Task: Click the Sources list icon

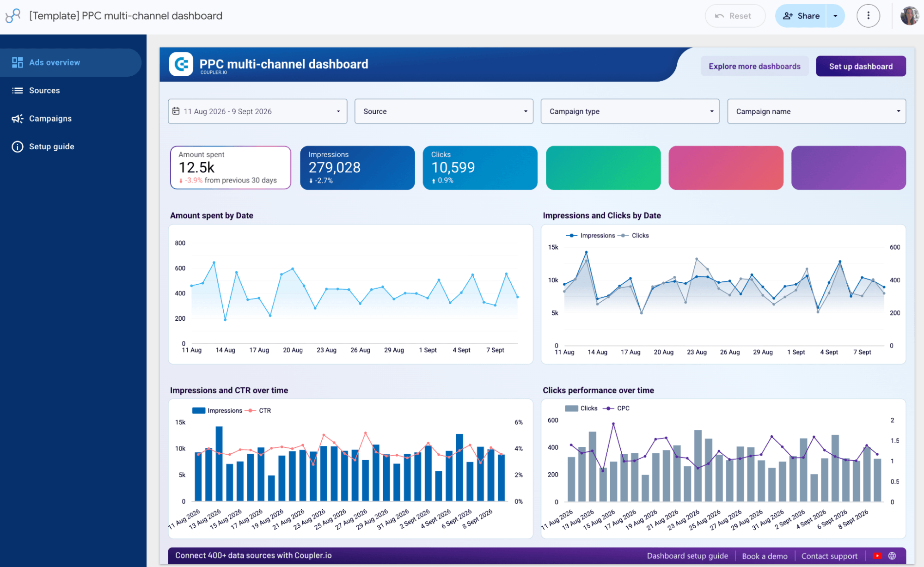Action: pos(18,91)
